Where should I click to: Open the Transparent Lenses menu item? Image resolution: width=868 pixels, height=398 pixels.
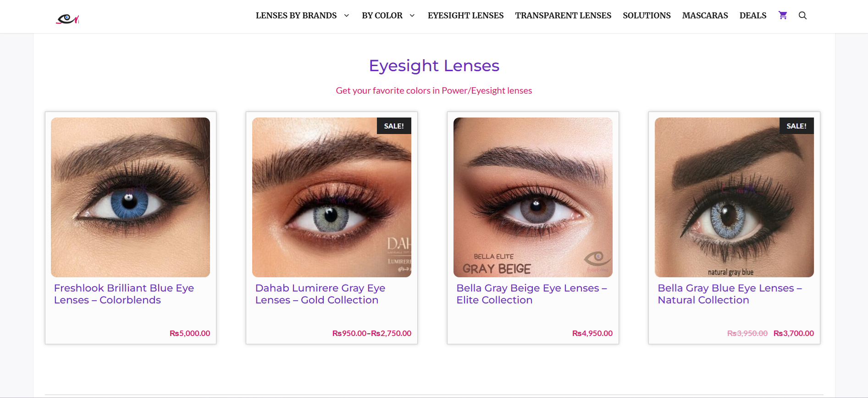tap(563, 16)
